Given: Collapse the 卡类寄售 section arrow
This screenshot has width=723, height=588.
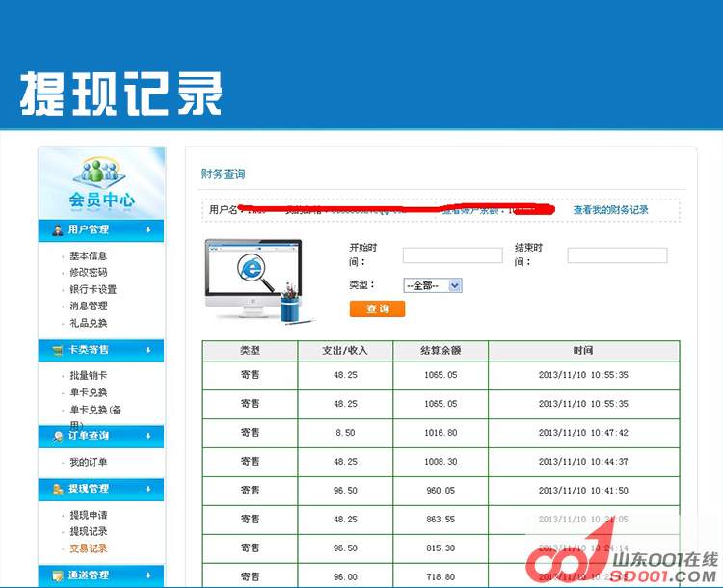Looking at the screenshot, I should pos(147,349).
